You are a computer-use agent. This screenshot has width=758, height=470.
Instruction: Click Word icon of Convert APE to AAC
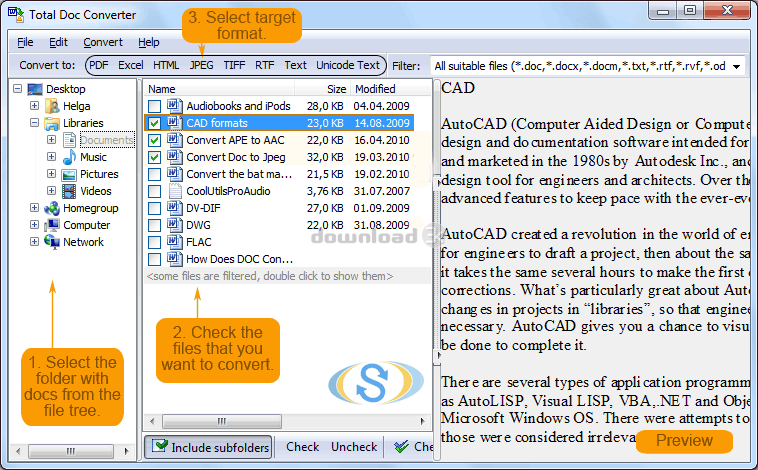click(175, 140)
